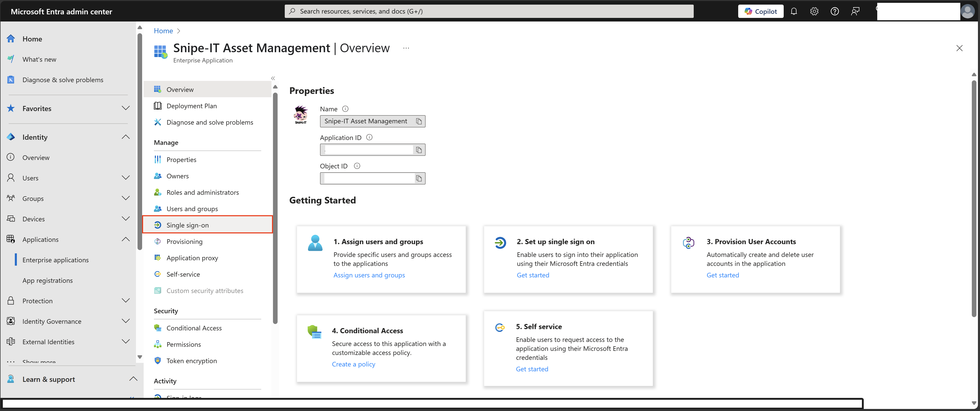Click Get started under Self service
This screenshot has width=980, height=411.
point(532,369)
